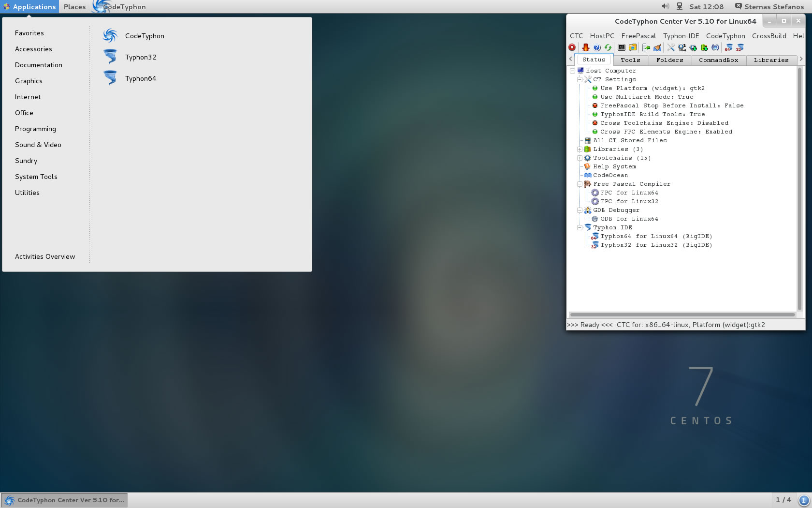Click the horizontal scrollbar in CTC window
Screen dimensions: 812x508
tap(682, 314)
